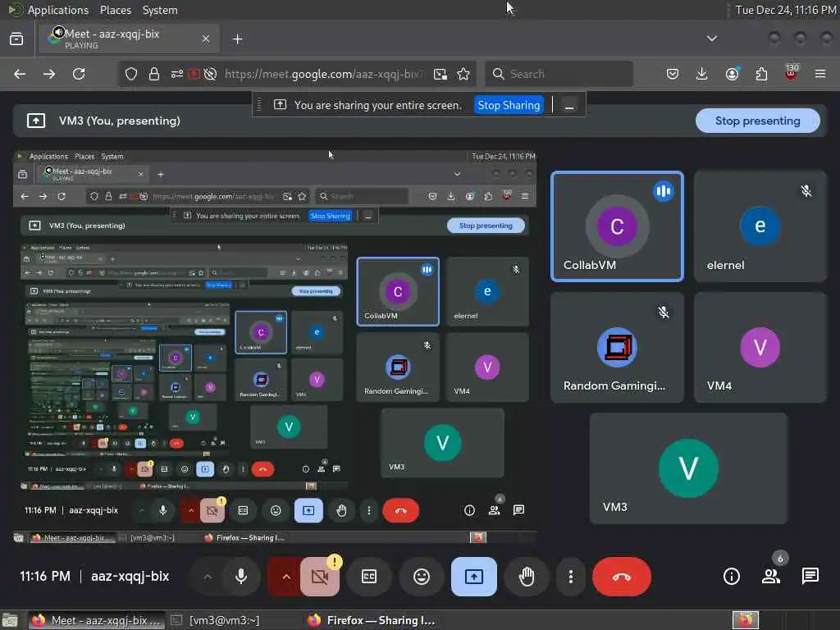
Task: Switch to Meet window in taskbar
Action: [x=95, y=620]
